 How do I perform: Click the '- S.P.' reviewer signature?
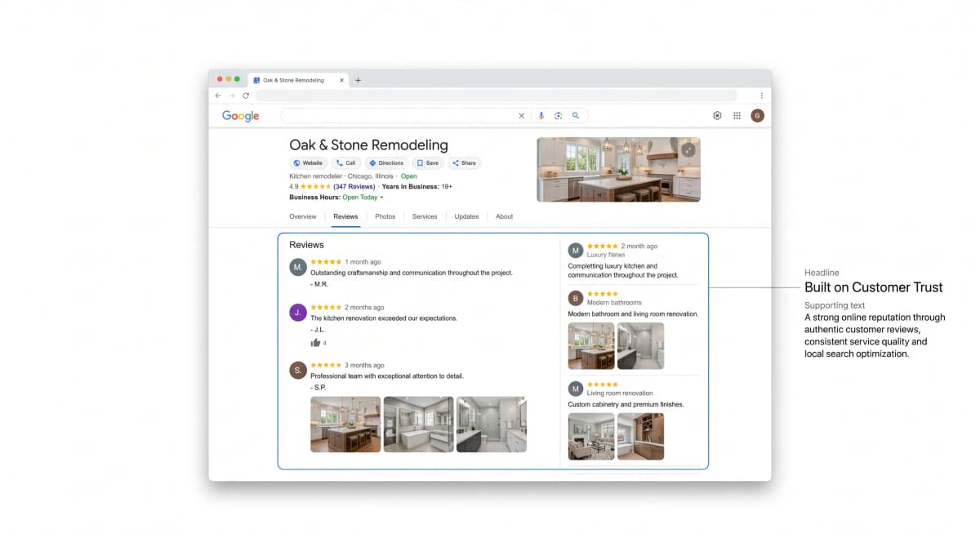tap(319, 388)
